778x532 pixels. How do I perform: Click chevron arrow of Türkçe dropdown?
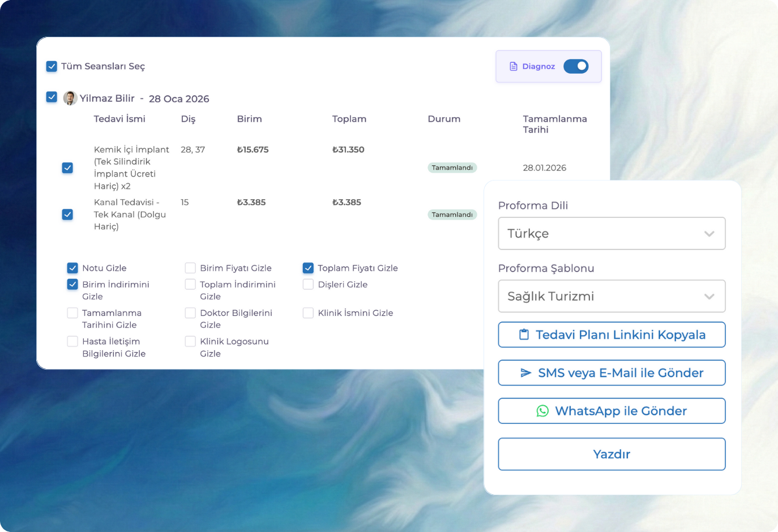pos(709,234)
